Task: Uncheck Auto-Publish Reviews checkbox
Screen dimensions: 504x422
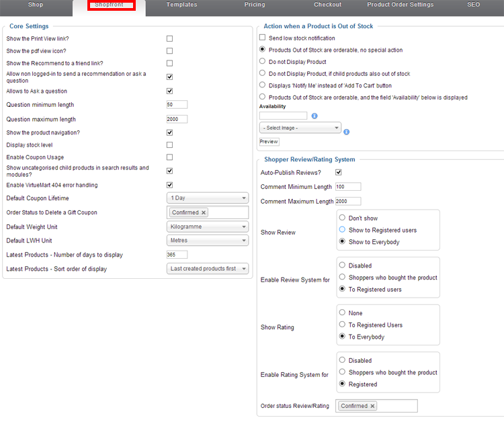Action: 339,173
